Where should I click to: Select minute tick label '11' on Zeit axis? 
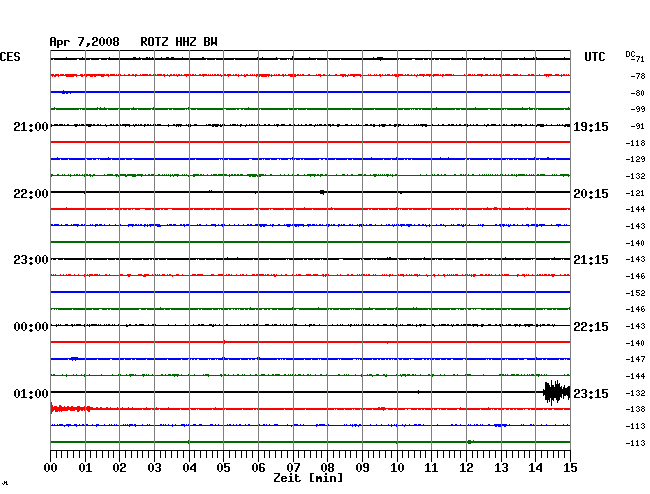tap(431, 467)
